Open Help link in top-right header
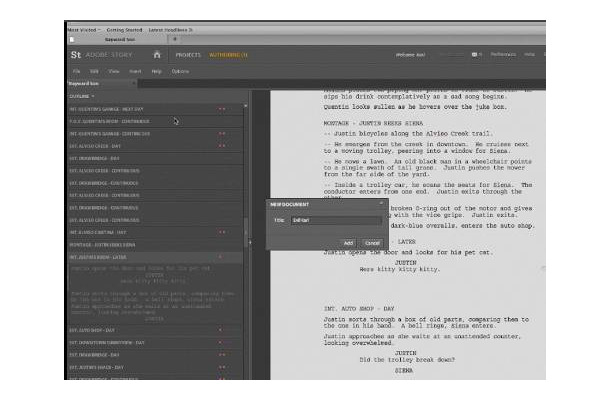Viewport: 610px width, 400px height. point(529,54)
